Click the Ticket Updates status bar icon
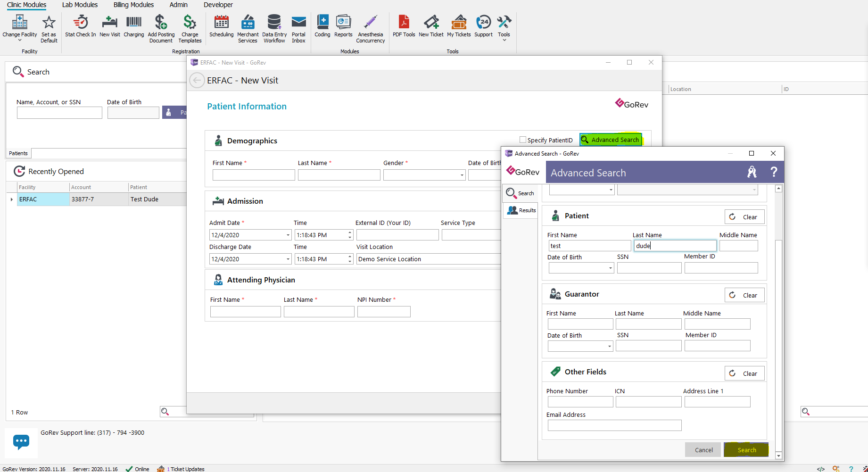868x472 pixels. pyautogui.click(x=161, y=469)
